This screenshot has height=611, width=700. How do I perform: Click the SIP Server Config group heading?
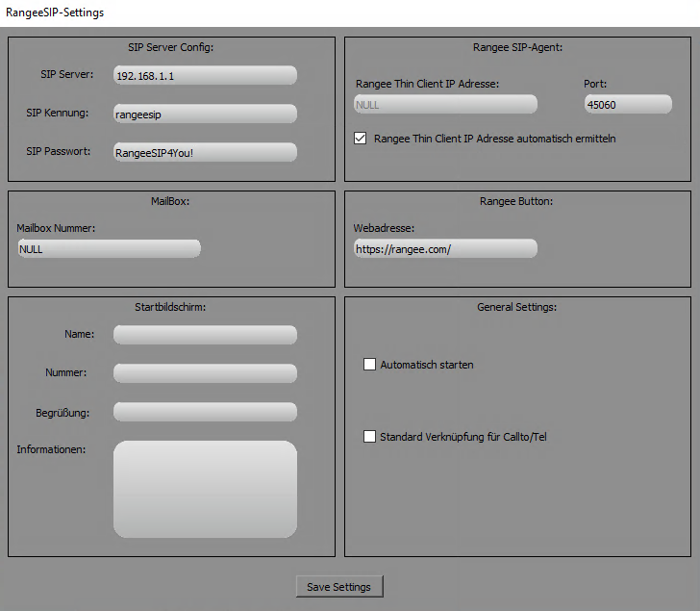point(171,46)
